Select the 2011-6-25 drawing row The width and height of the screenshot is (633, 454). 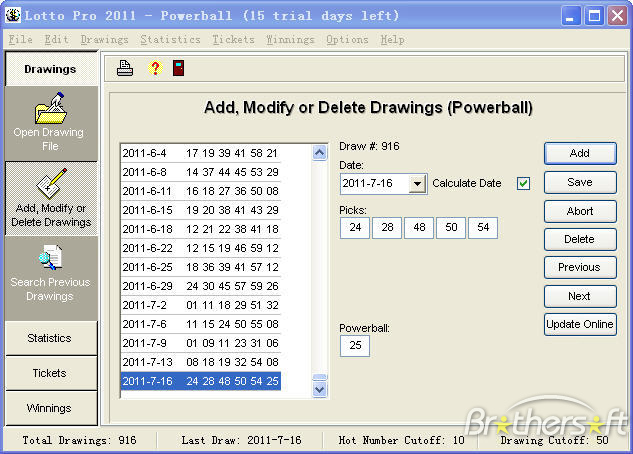click(x=201, y=267)
